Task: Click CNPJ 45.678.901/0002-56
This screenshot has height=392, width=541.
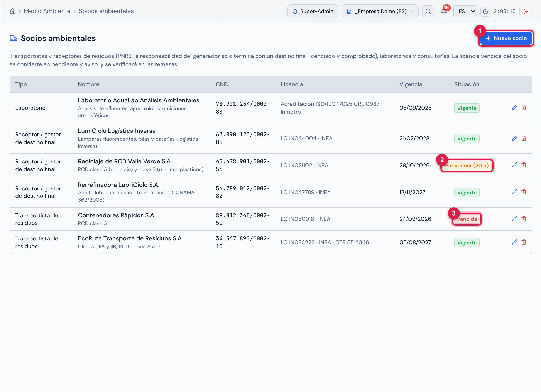Action: tap(243, 165)
